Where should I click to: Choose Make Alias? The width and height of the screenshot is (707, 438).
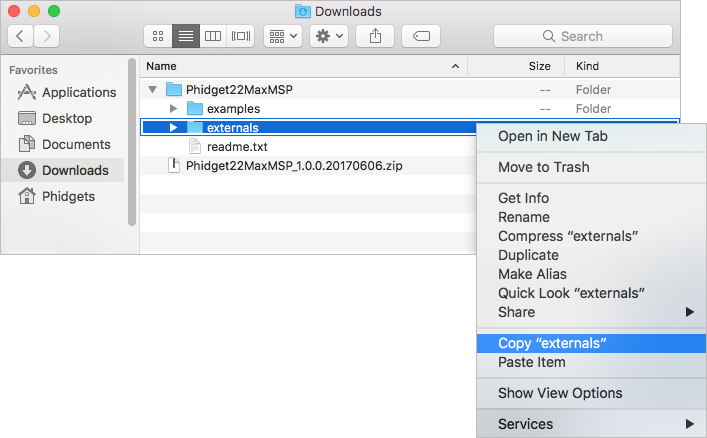click(x=591, y=274)
